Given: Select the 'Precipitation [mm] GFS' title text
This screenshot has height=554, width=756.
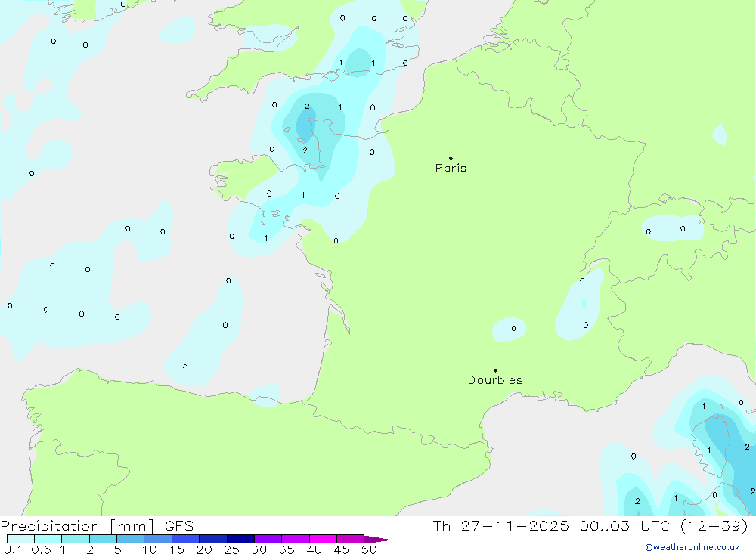Looking at the screenshot, I should coord(97,525).
